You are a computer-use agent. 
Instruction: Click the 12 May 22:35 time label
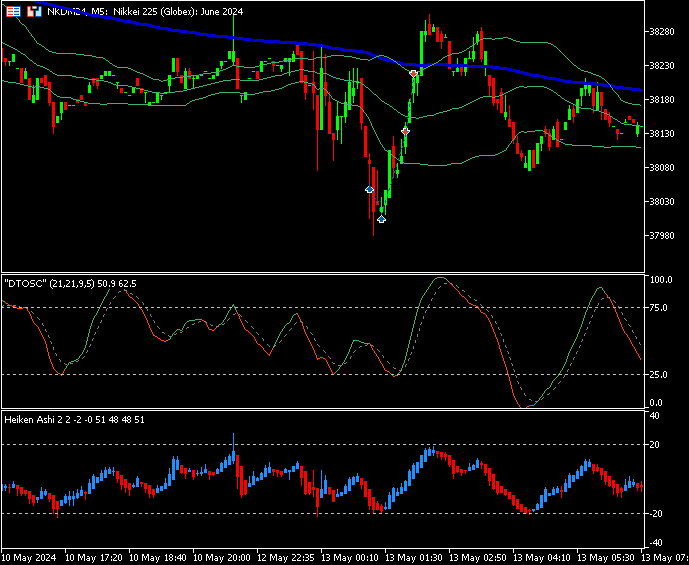pyautogui.click(x=286, y=558)
